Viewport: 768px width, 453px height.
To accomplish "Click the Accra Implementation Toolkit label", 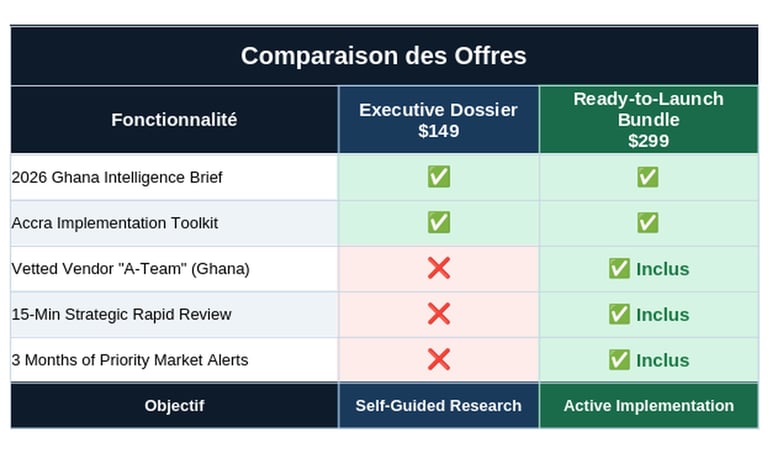I will (x=115, y=223).
